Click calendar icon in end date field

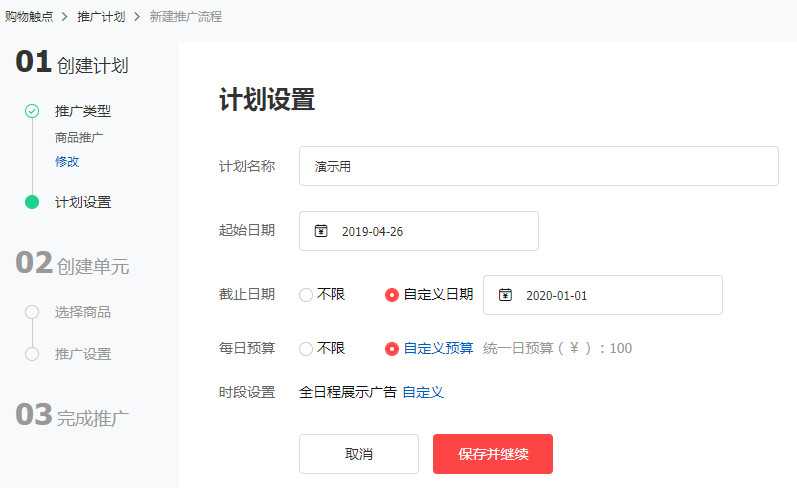click(x=505, y=295)
